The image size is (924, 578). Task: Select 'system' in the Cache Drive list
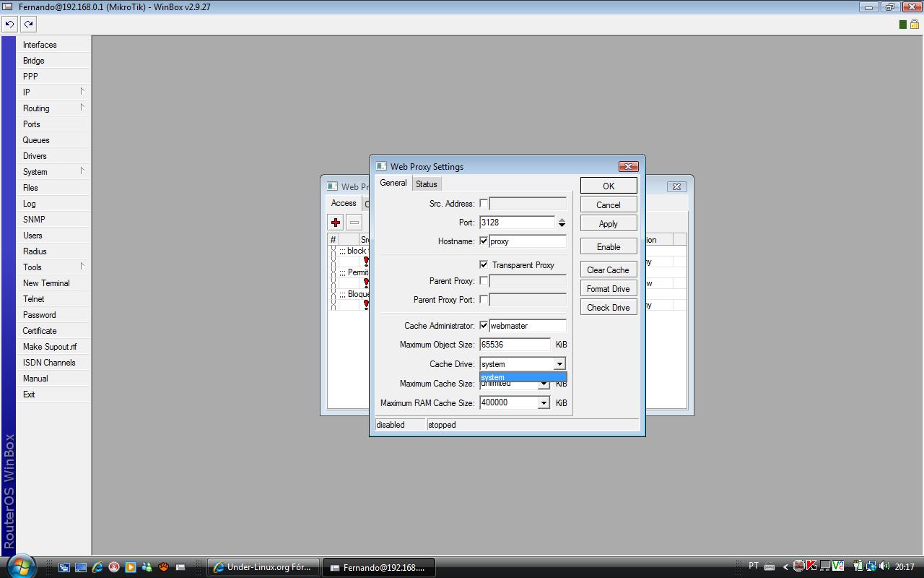click(x=523, y=377)
